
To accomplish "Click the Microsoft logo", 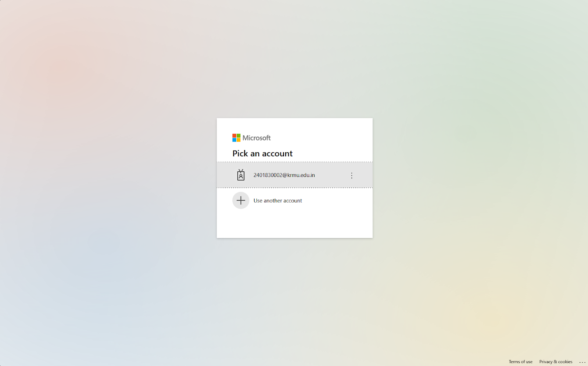I will pos(252,138).
